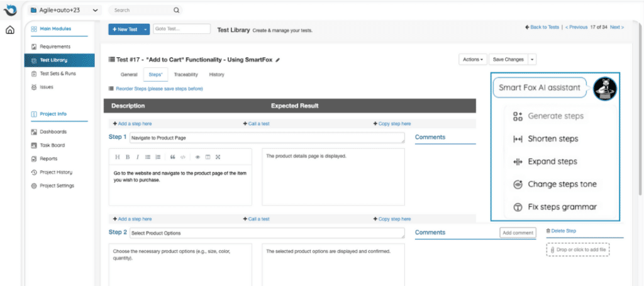Image resolution: width=644 pixels, height=286 pixels.
Task: Click the Smart Fox AI assistant avatar
Action: (604, 88)
